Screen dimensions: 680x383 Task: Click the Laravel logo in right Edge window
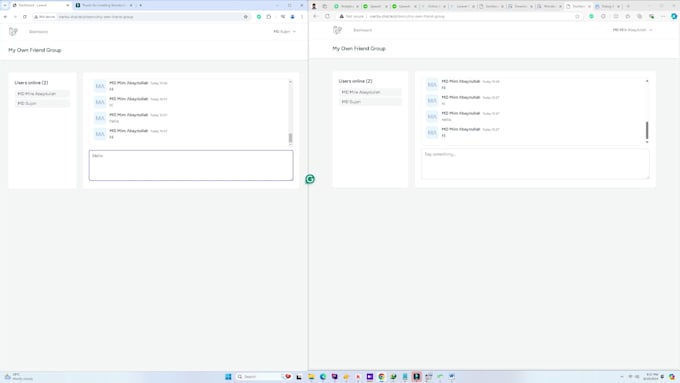pos(337,30)
